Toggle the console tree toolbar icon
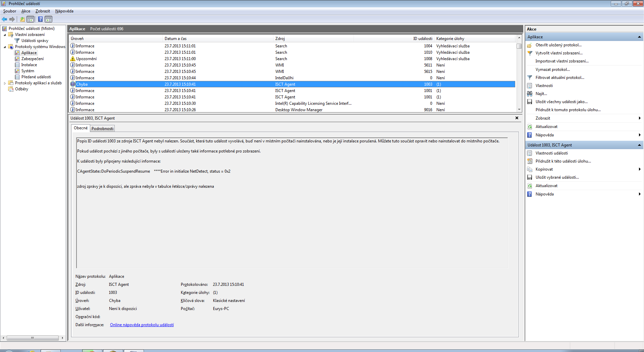 (x=31, y=19)
